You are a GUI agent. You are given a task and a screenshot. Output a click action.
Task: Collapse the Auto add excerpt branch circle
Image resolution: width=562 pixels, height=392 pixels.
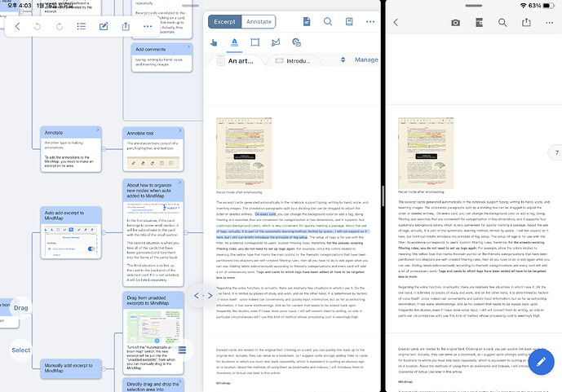pos(104,233)
